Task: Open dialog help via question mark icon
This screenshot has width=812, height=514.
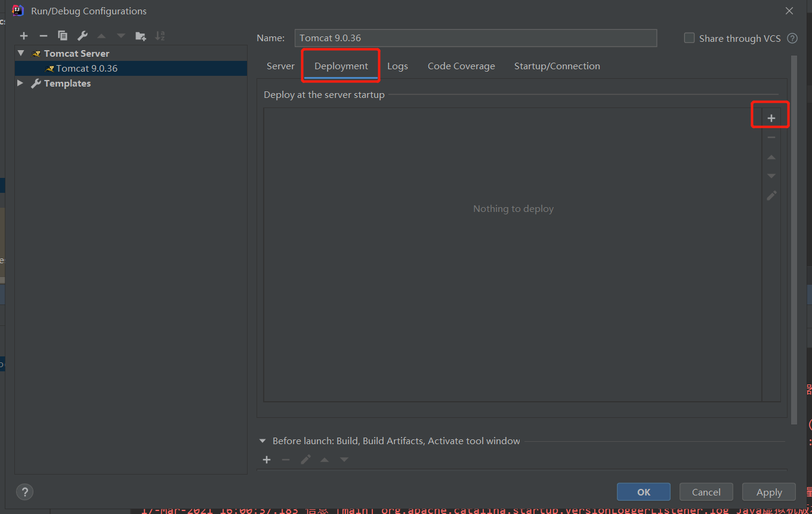Action: point(24,492)
